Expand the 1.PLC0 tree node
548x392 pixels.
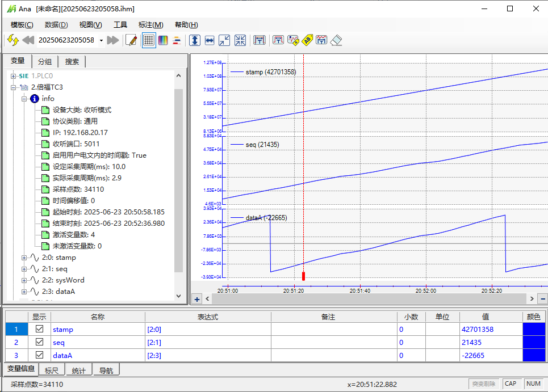(x=13, y=76)
